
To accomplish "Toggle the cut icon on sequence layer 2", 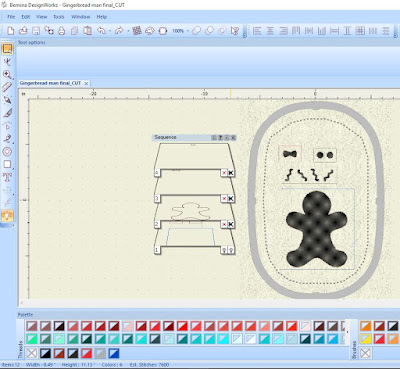I will point(231,224).
